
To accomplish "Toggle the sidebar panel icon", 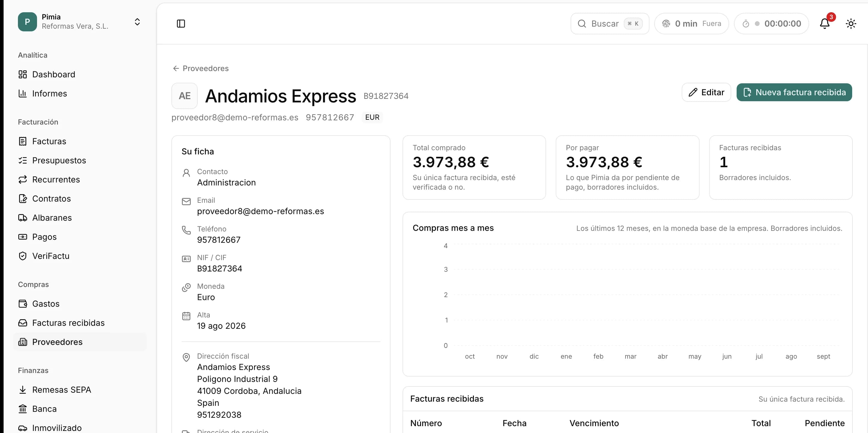I will coord(181,24).
